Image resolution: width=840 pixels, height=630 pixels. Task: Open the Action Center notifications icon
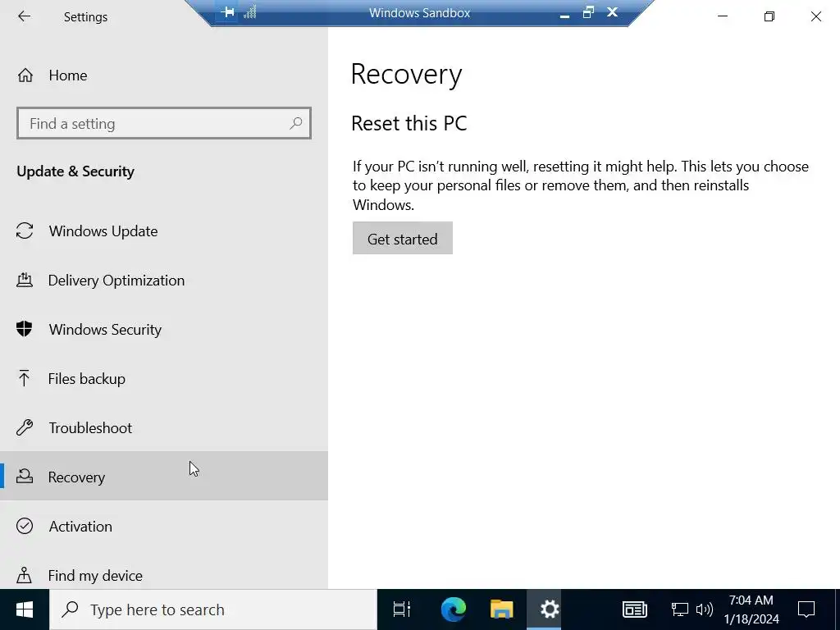pyautogui.click(x=806, y=609)
